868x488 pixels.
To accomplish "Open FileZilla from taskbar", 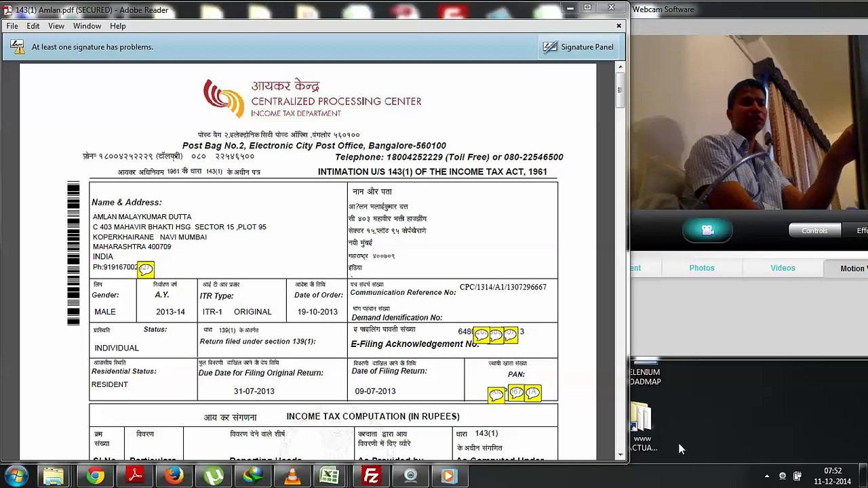I will click(371, 476).
